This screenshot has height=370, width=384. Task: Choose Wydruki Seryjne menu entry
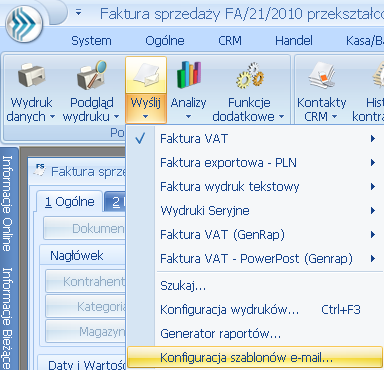[x=255, y=211]
